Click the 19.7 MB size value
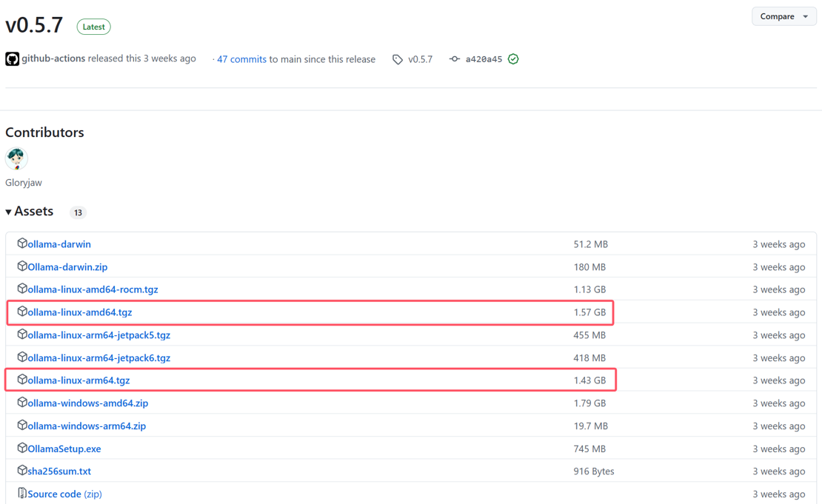The image size is (822, 504). pos(591,426)
